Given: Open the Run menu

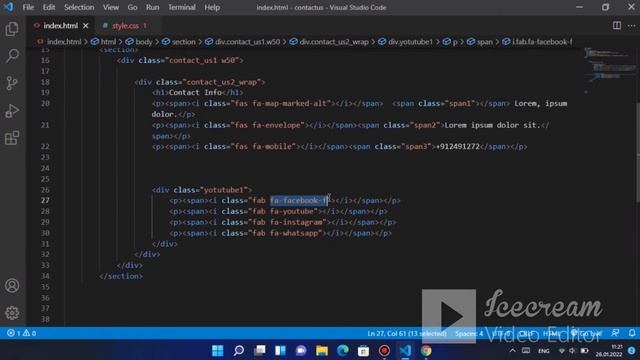Looking at the screenshot, I should (x=153, y=7).
